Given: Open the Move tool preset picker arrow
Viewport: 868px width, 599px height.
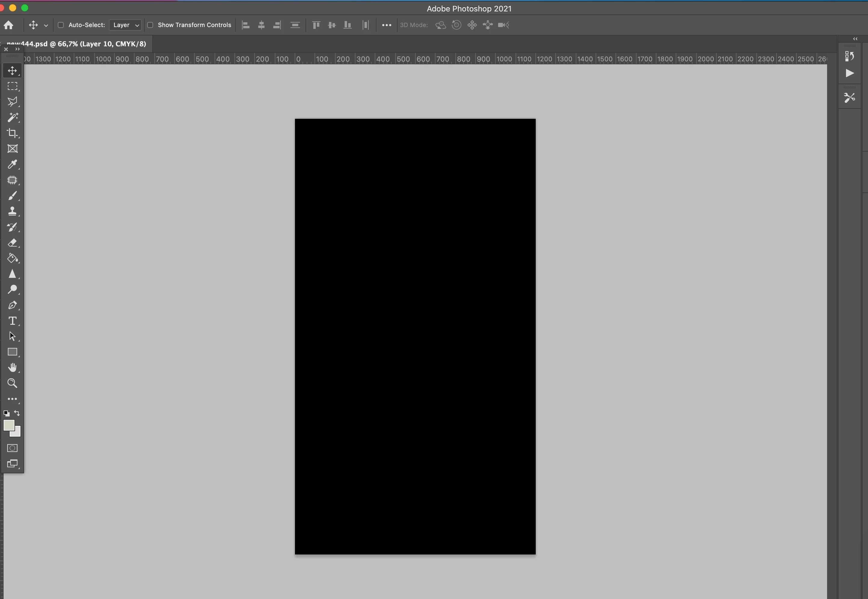Looking at the screenshot, I should point(46,26).
